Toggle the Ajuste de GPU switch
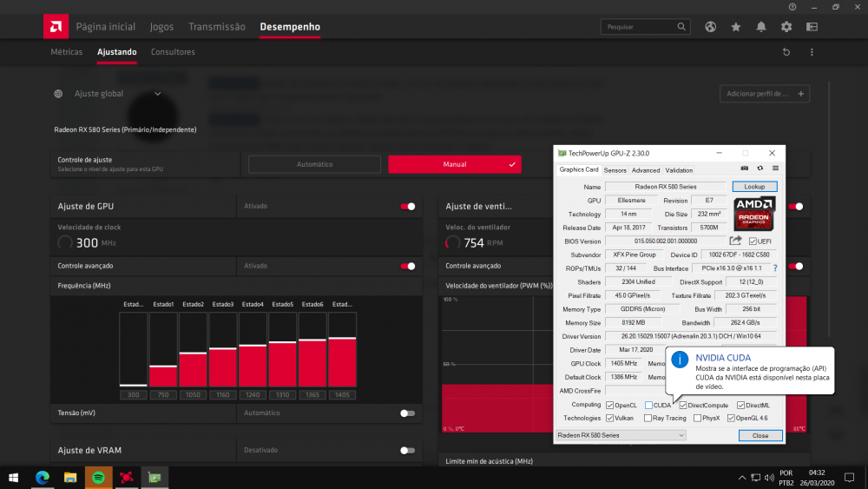 (x=407, y=207)
